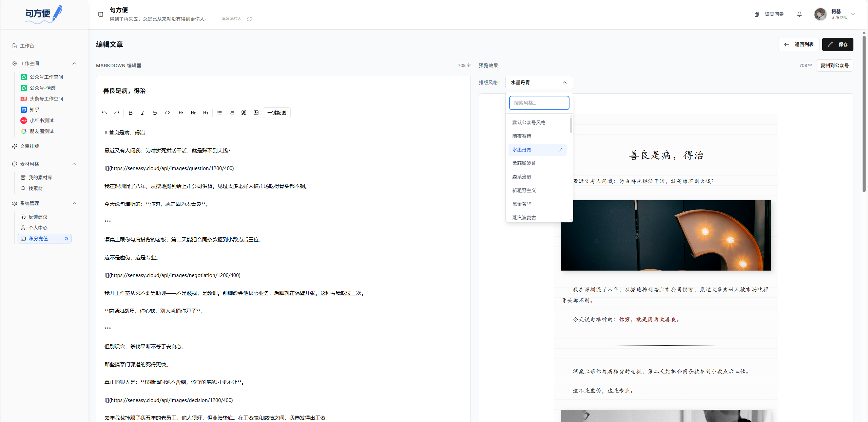Click the image insert icon
This screenshot has width=868, height=422.
[256, 112]
